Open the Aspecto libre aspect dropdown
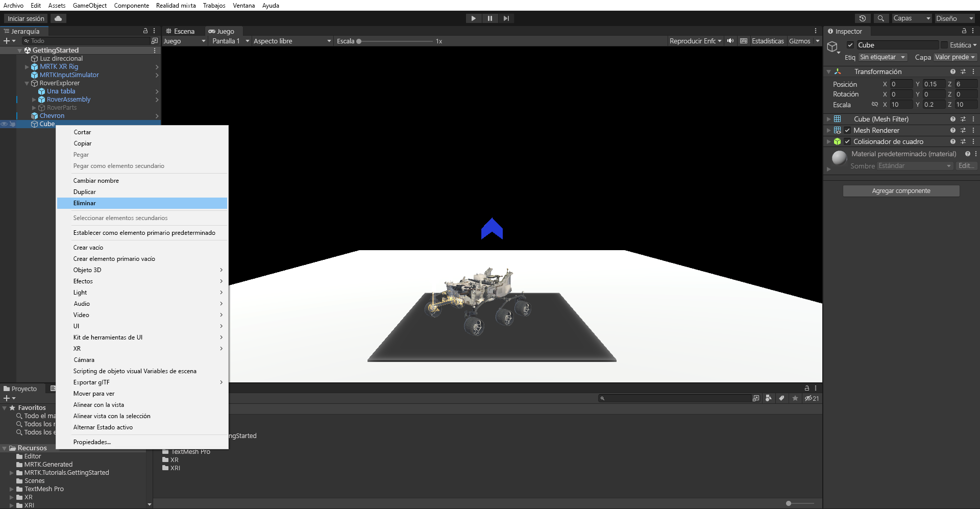This screenshot has width=980, height=509. [292, 41]
